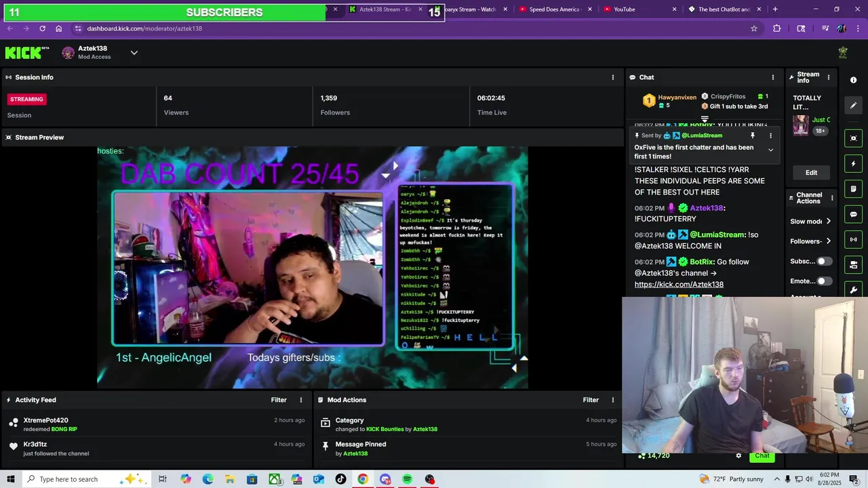The width and height of the screenshot is (868, 488).
Task: Click @LumiaStream username in pinned message
Action: coord(702,136)
